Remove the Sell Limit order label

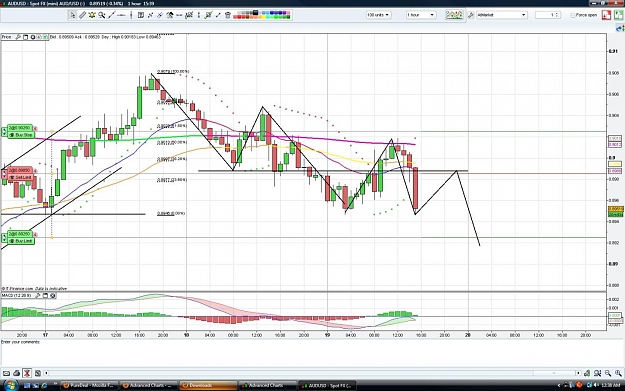pyautogui.click(x=35, y=171)
